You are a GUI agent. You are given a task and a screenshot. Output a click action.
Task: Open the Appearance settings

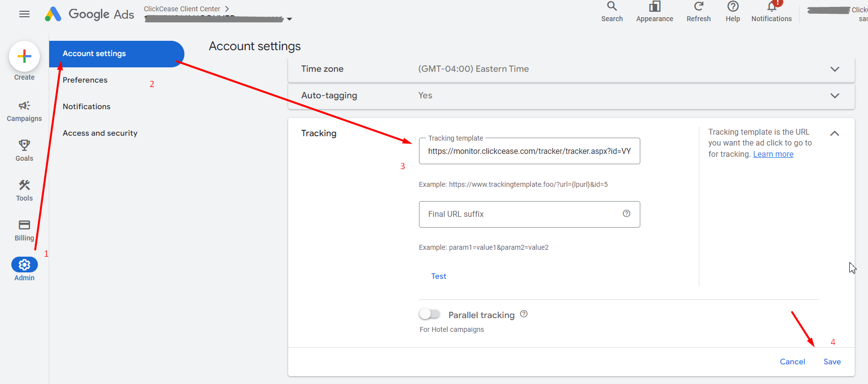pyautogui.click(x=655, y=12)
